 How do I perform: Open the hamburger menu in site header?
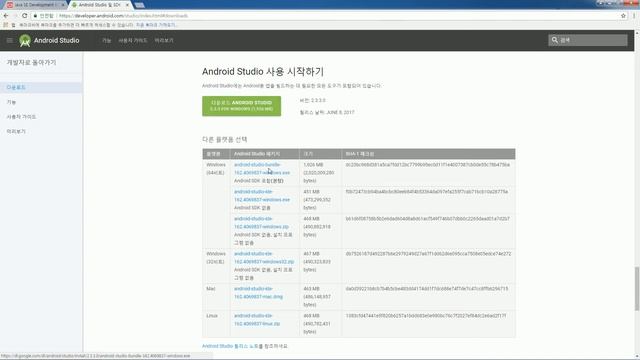point(10,40)
